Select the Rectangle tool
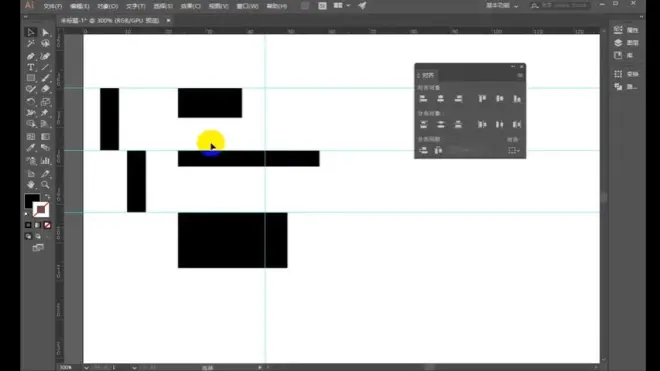The image size is (660, 371). pyautogui.click(x=31, y=78)
